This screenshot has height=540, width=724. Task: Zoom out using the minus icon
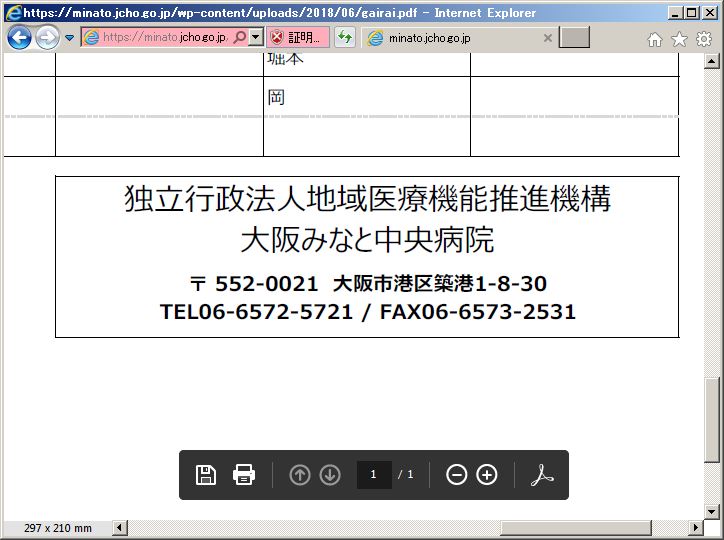(x=456, y=475)
